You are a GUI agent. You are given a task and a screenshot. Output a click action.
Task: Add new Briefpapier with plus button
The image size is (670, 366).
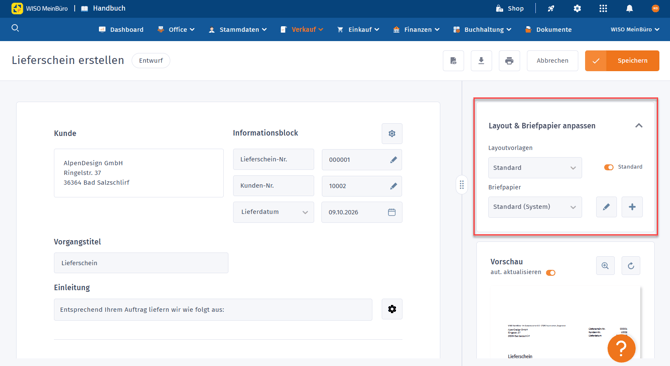coord(632,207)
